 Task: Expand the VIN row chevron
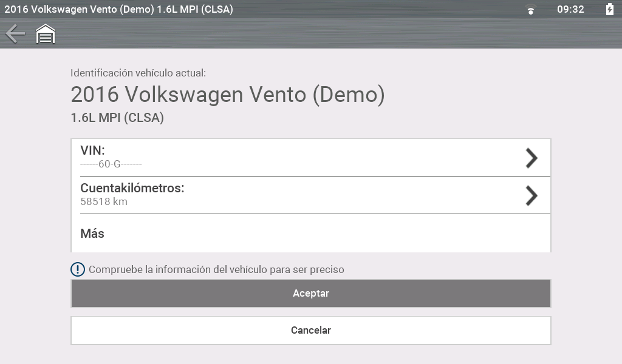point(531,158)
